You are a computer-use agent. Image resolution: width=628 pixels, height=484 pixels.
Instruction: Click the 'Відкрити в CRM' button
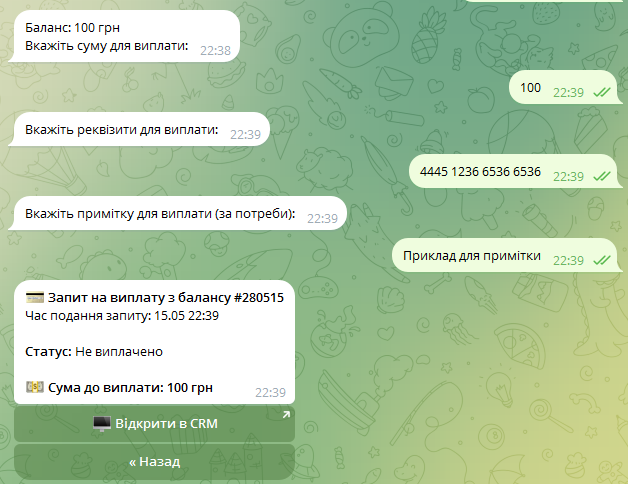click(x=154, y=424)
